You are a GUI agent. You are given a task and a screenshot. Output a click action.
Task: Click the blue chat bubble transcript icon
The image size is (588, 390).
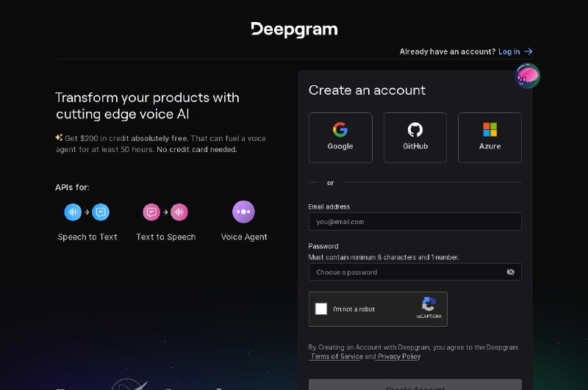[x=101, y=212]
